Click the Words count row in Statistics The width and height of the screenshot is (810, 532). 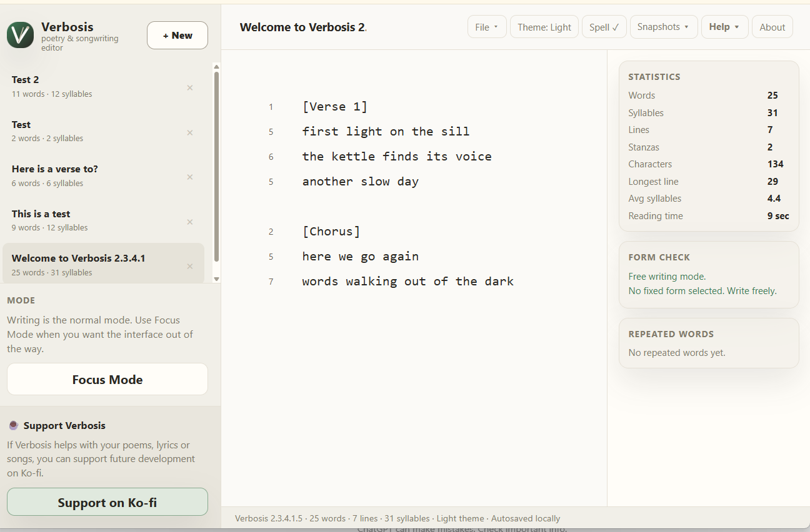click(709, 96)
